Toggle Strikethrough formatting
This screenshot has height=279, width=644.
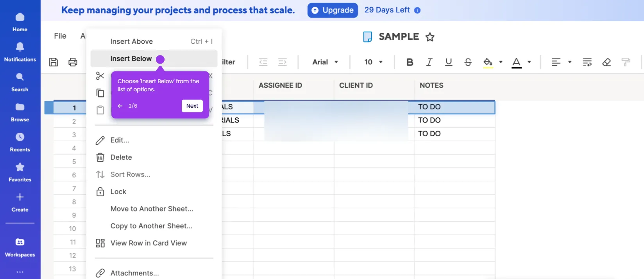click(x=468, y=62)
